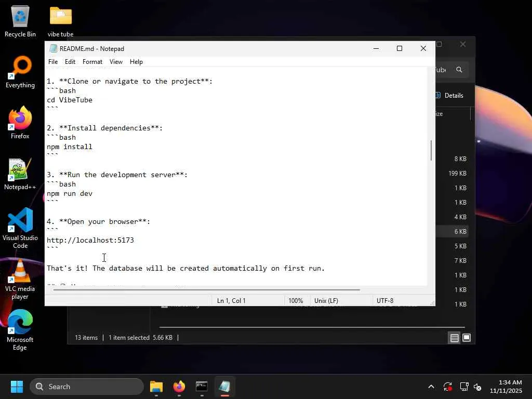Open the vibe tube folder on desktop
This screenshot has width=532, height=399.
60,21
